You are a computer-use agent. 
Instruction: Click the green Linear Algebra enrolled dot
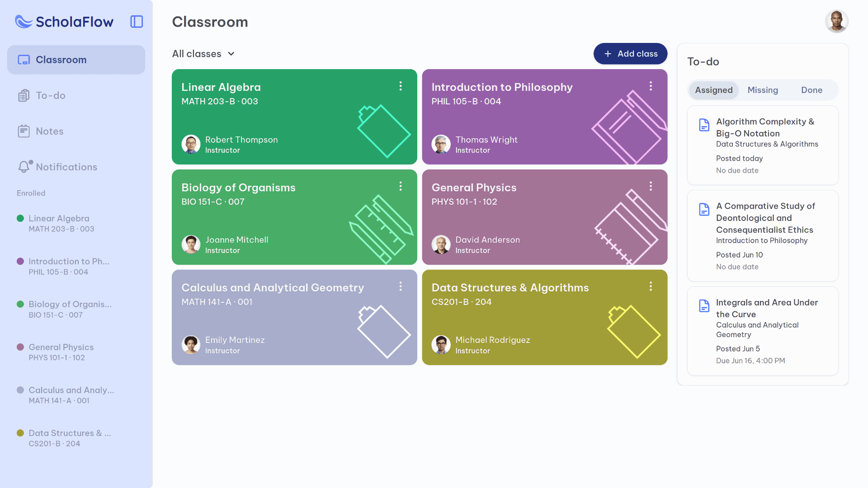tap(20, 219)
